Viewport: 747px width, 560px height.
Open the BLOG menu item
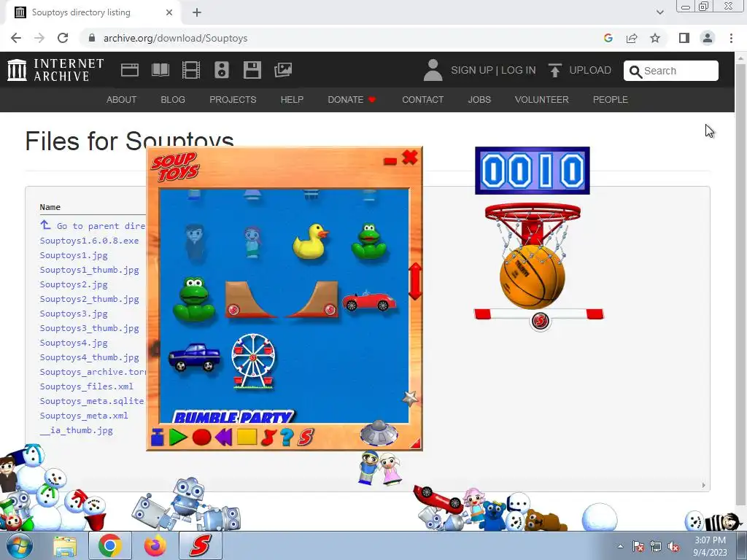pyautogui.click(x=173, y=99)
